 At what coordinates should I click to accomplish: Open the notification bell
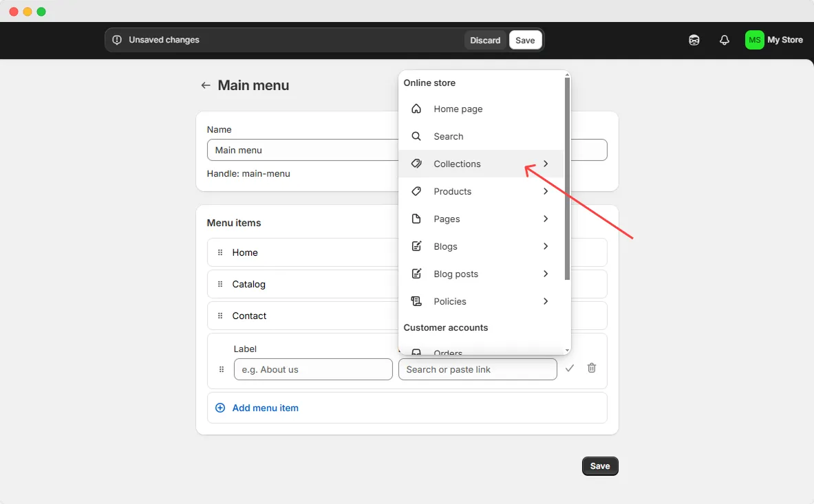pyautogui.click(x=724, y=40)
